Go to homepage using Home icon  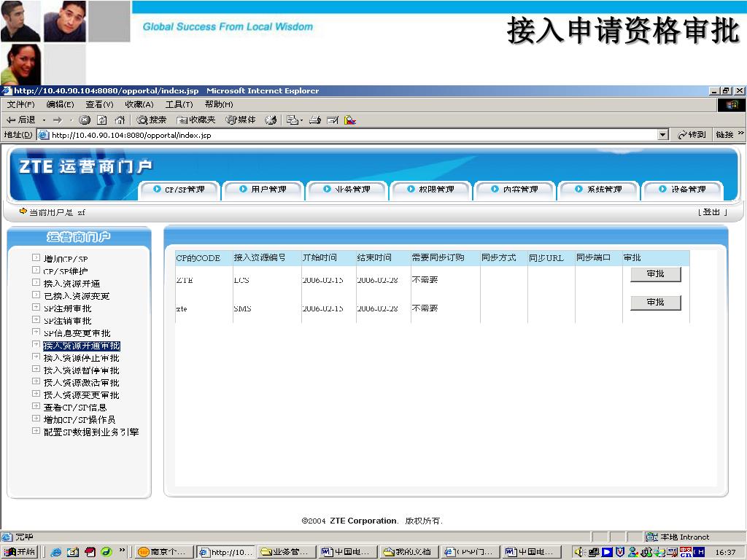tap(120, 120)
